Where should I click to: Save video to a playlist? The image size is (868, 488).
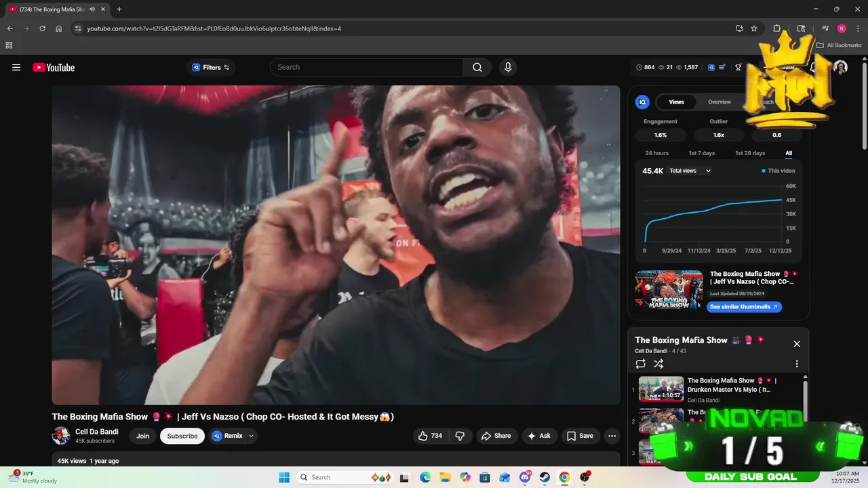click(x=580, y=436)
